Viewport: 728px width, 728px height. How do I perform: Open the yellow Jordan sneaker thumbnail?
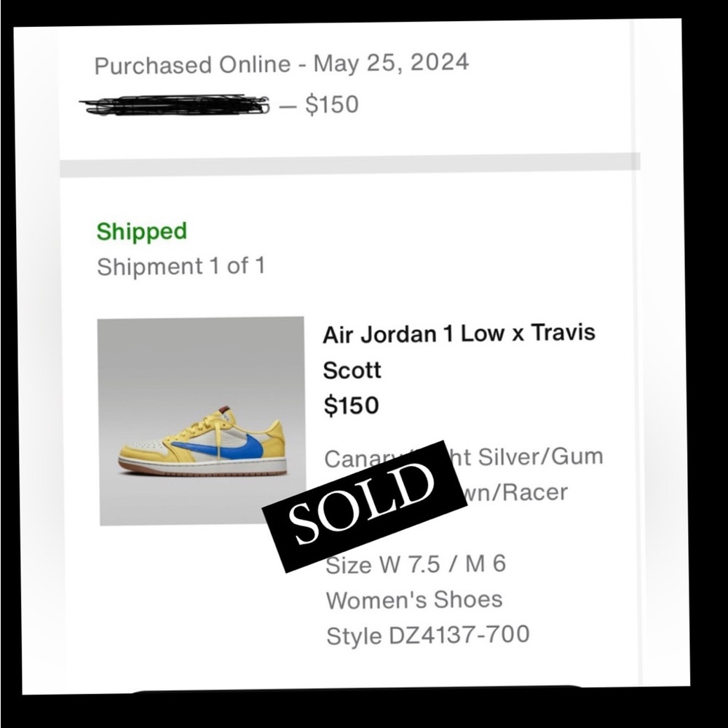202,421
